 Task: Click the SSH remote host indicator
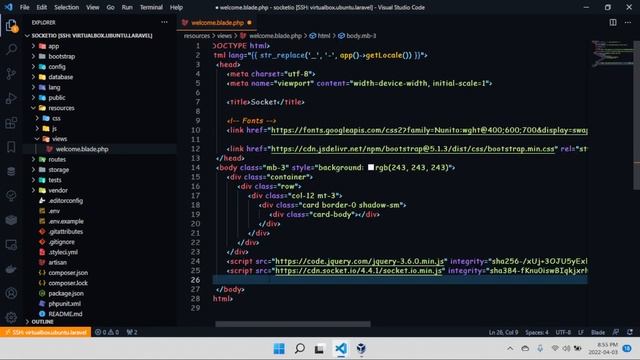45,332
